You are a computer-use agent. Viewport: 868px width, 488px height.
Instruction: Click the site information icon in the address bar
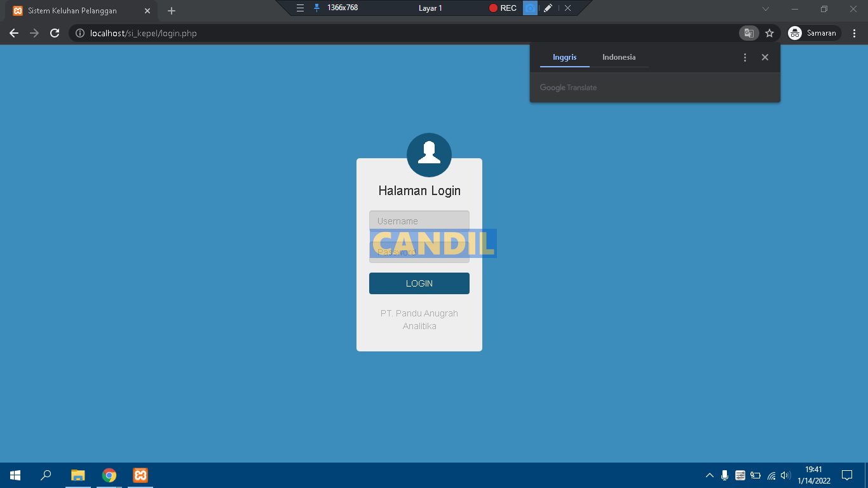pos(80,33)
